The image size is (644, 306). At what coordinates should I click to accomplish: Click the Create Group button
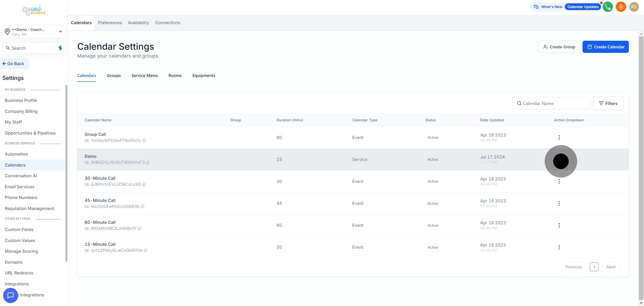tap(559, 47)
